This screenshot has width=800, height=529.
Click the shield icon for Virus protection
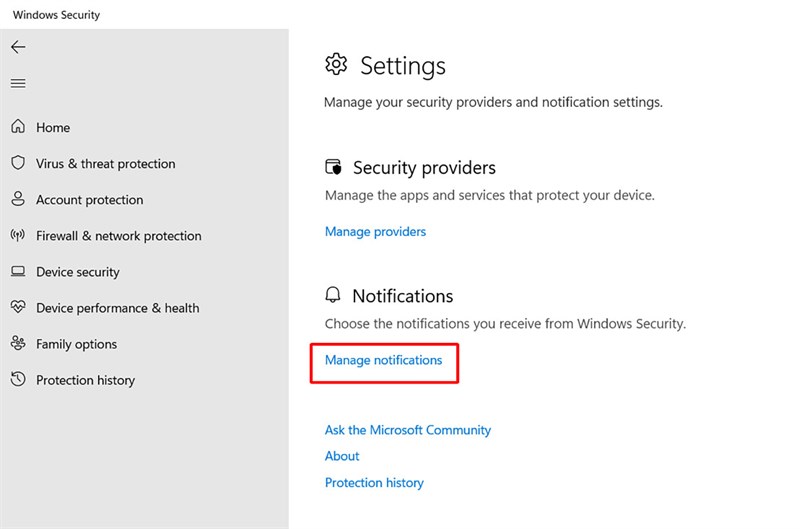18,163
